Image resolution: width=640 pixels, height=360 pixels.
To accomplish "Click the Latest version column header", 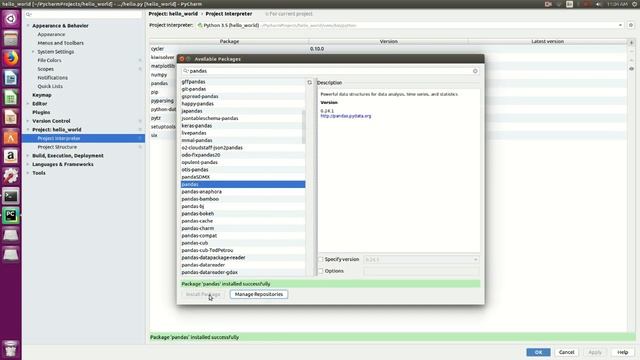I will [547, 42].
